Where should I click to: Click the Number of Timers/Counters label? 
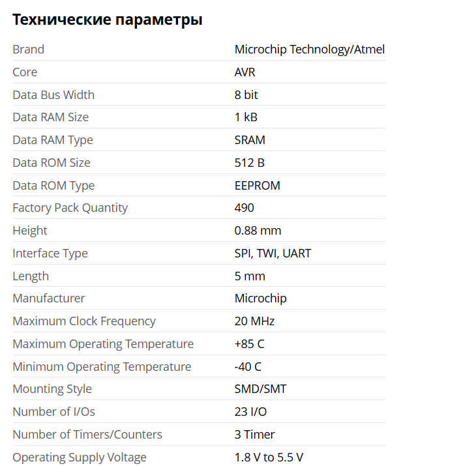click(87, 435)
